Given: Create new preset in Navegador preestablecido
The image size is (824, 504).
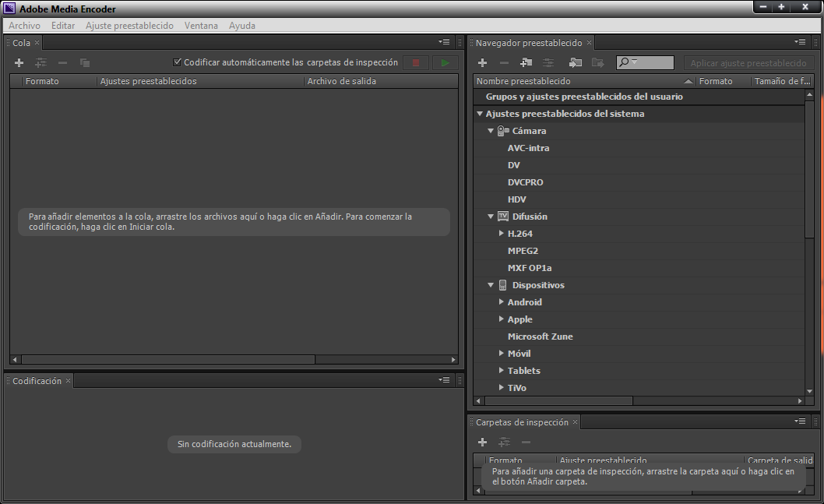Looking at the screenshot, I should 482,62.
